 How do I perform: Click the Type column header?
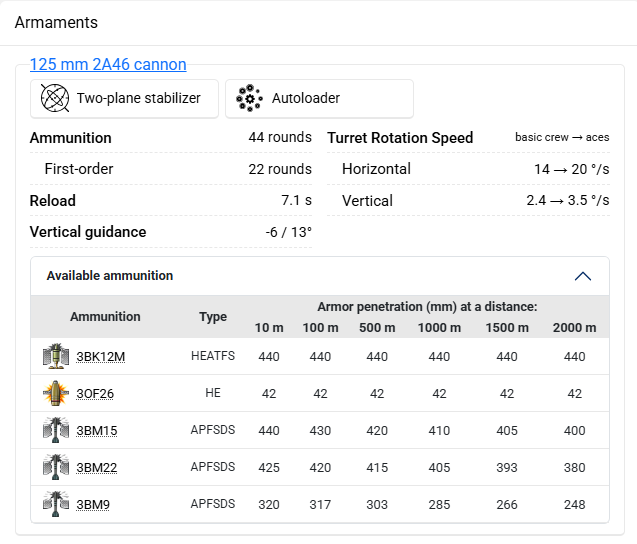[213, 317]
